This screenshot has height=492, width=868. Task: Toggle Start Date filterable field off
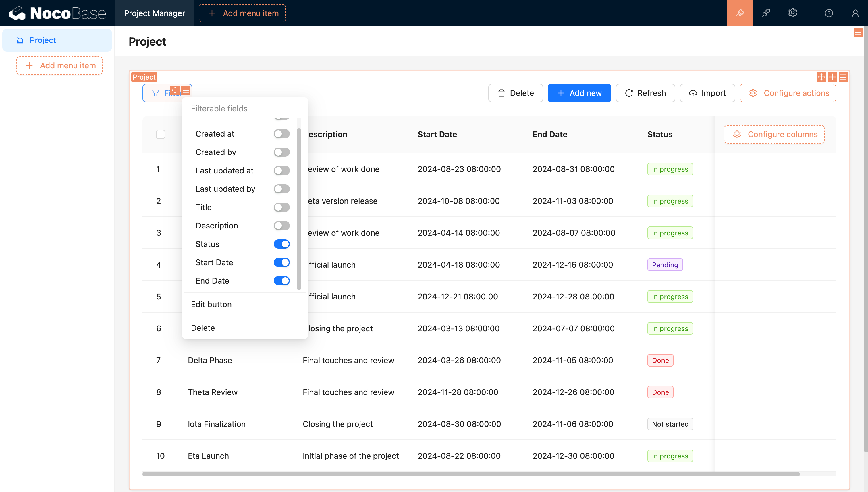[x=281, y=262]
